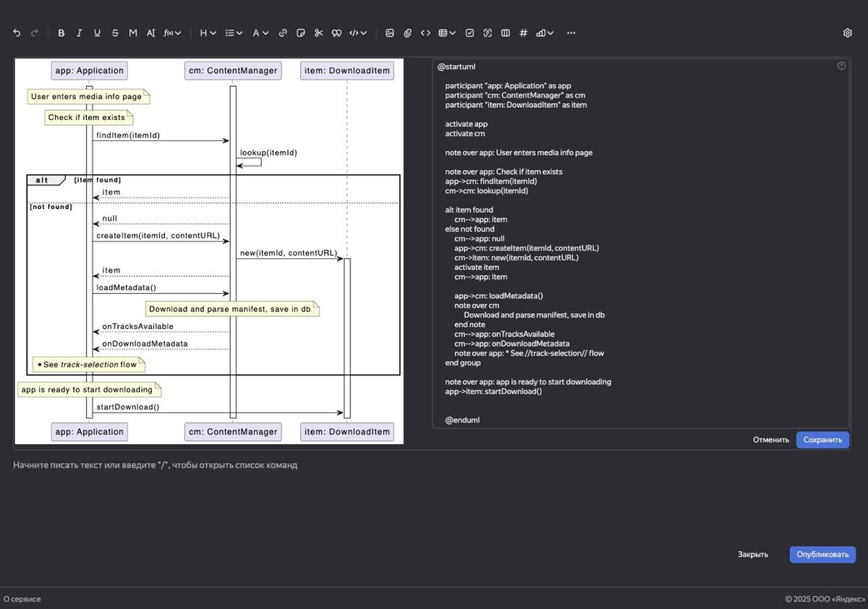Click the redo arrow
This screenshot has width=868, height=609.
[x=34, y=33]
